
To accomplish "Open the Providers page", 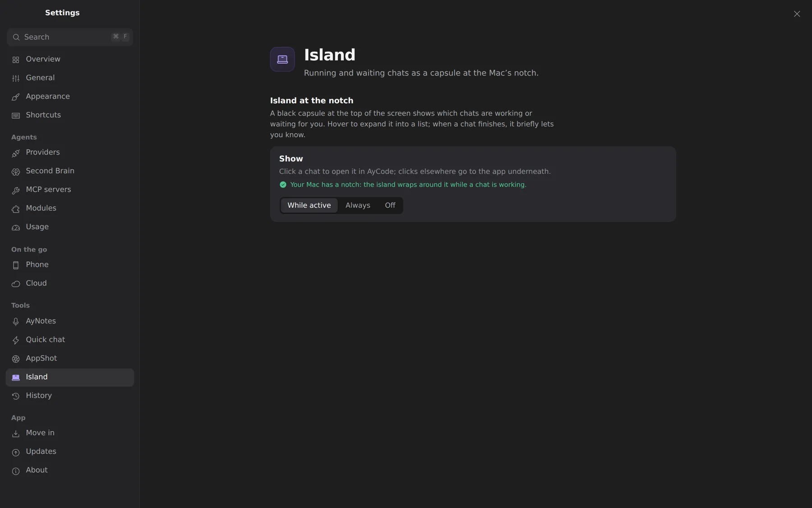I will coord(70,152).
